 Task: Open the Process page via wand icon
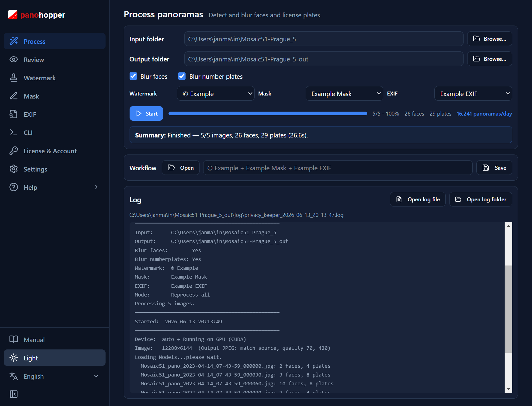(x=14, y=41)
